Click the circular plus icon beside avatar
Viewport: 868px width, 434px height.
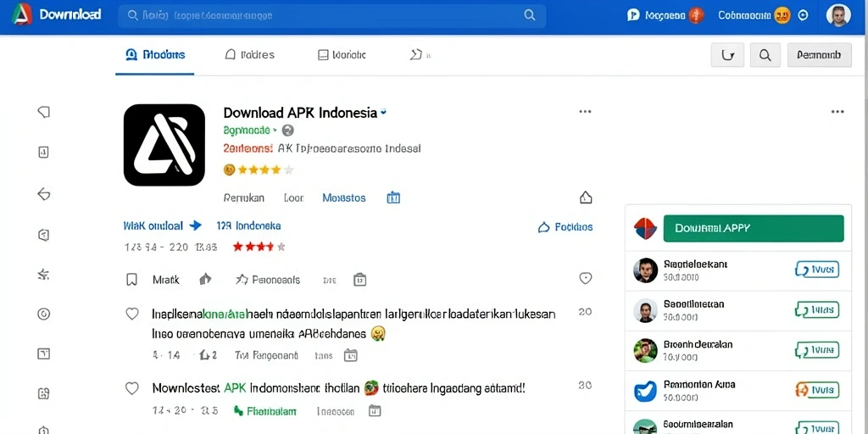[804, 15]
